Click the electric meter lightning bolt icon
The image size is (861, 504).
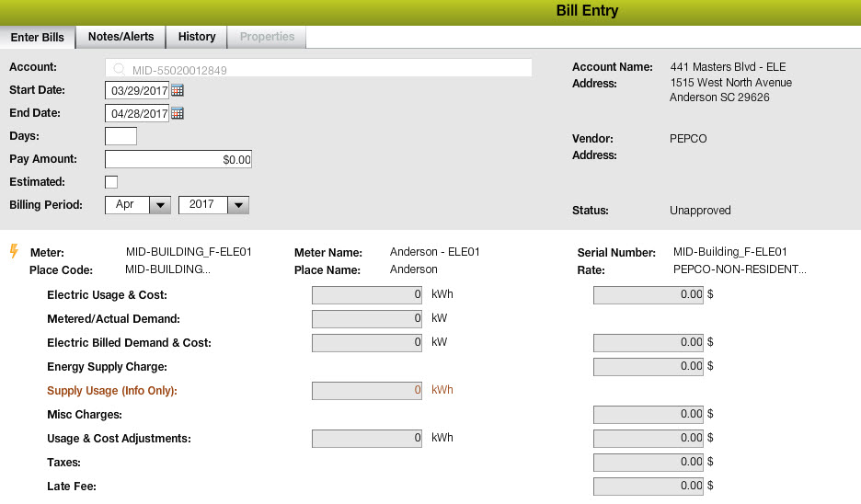click(14, 251)
